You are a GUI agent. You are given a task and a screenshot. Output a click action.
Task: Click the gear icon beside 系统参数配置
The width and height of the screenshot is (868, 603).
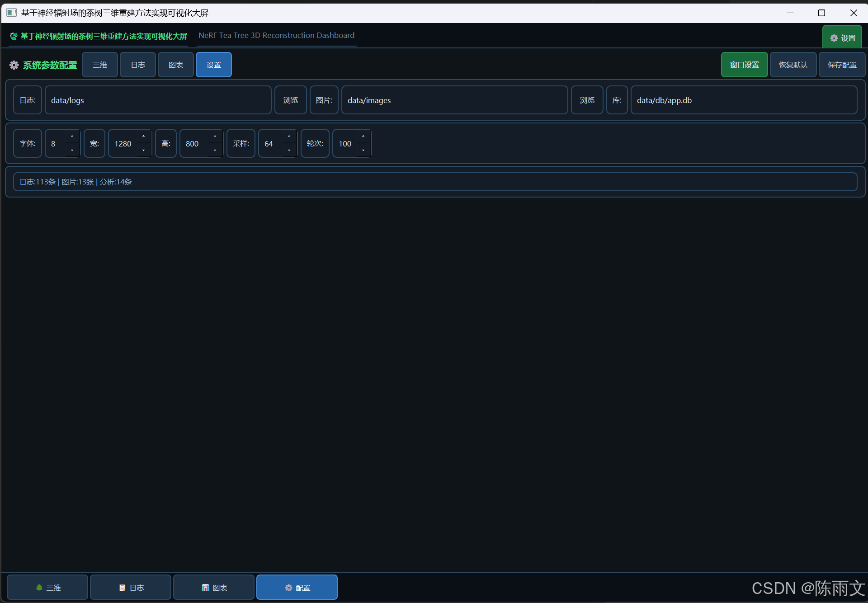tap(14, 65)
